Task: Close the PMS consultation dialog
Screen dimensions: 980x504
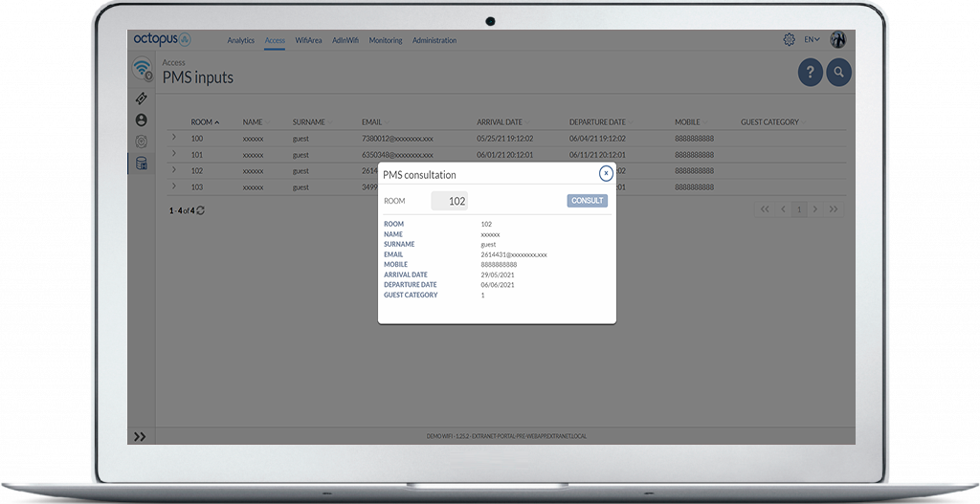Action: click(x=605, y=173)
